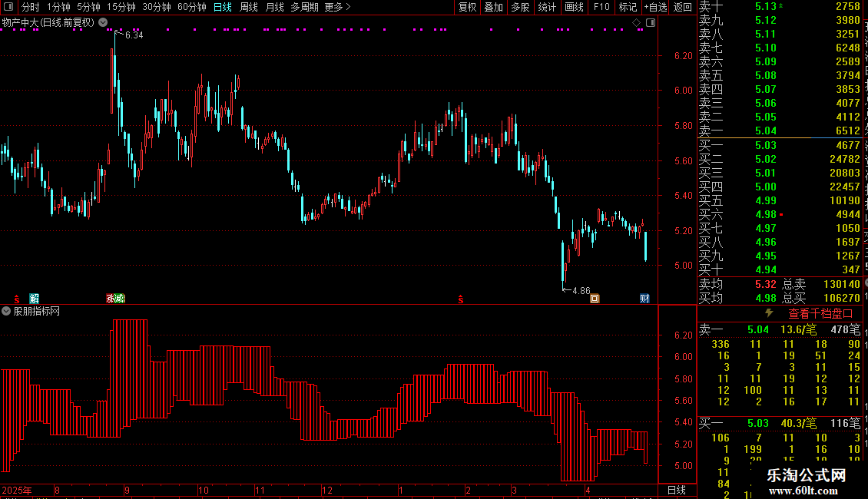Open the 画线 drawing tools
868x499 pixels.
click(574, 7)
